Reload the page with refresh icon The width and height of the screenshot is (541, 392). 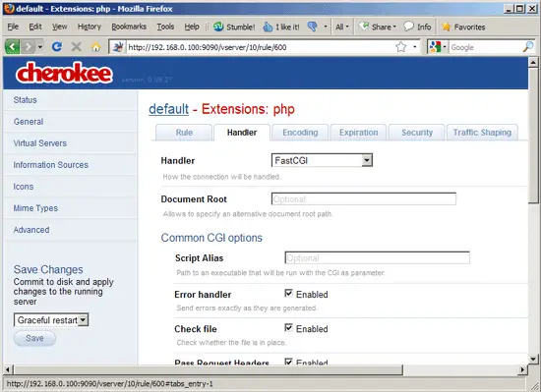pyautogui.click(x=57, y=46)
